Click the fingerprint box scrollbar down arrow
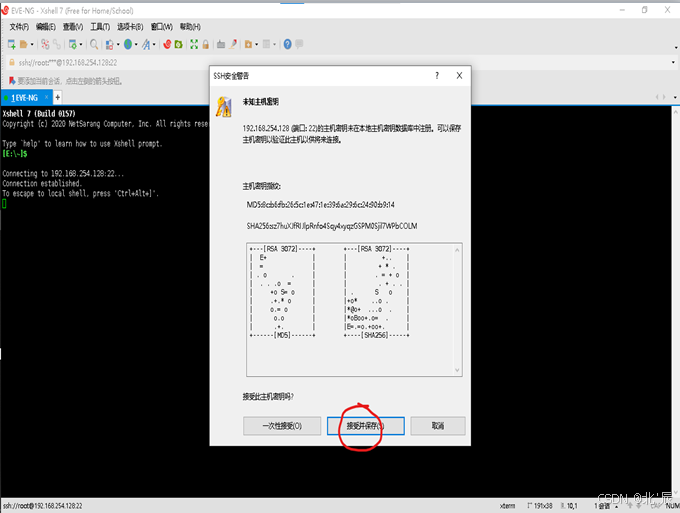The width and height of the screenshot is (680, 513). pyautogui.click(x=457, y=370)
